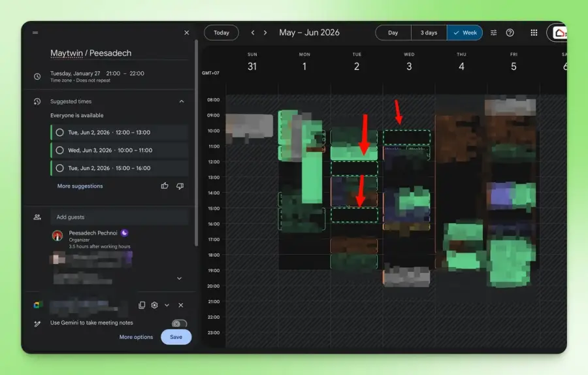Image resolution: width=588 pixels, height=375 pixels.
Task: Click the Suggested times history icon
Action: pos(37,101)
